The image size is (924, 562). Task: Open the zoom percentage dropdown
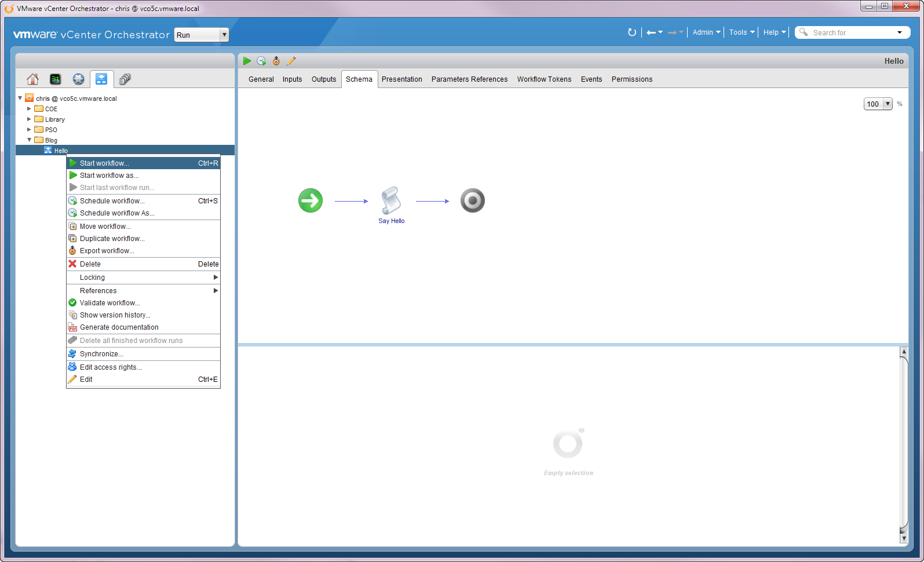pyautogui.click(x=887, y=104)
